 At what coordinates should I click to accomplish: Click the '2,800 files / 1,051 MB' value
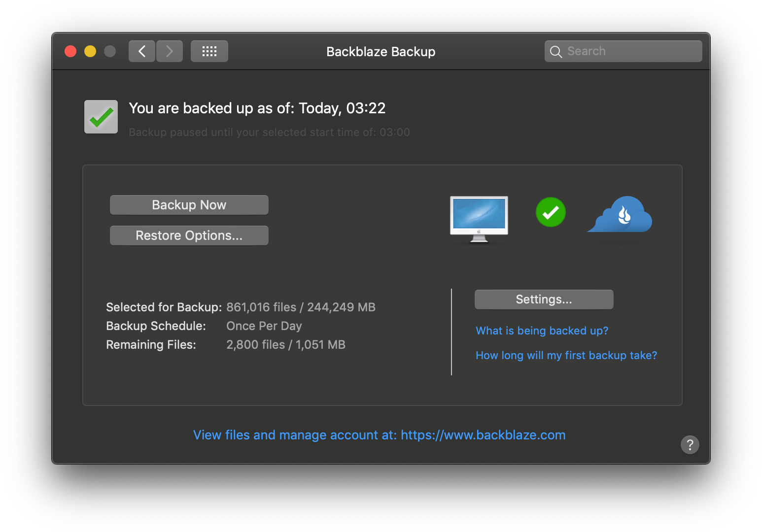[x=286, y=345]
